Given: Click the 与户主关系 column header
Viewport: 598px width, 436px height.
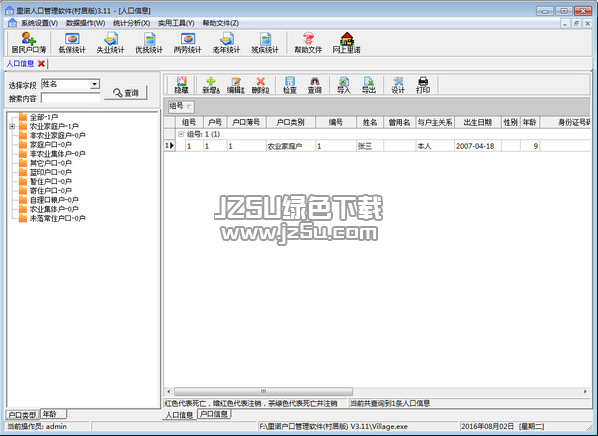Looking at the screenshot, I should coord(435,122).
